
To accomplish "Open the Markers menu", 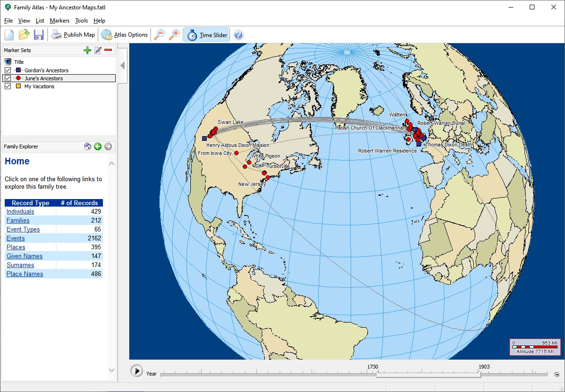I will click(x=59, y=21).
